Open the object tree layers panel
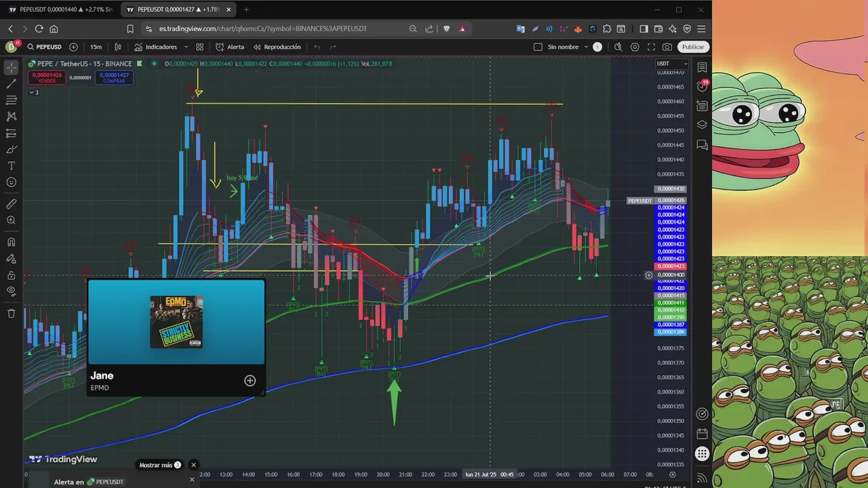This screenshot has height=488, width=868. click(x=702, y=125)
